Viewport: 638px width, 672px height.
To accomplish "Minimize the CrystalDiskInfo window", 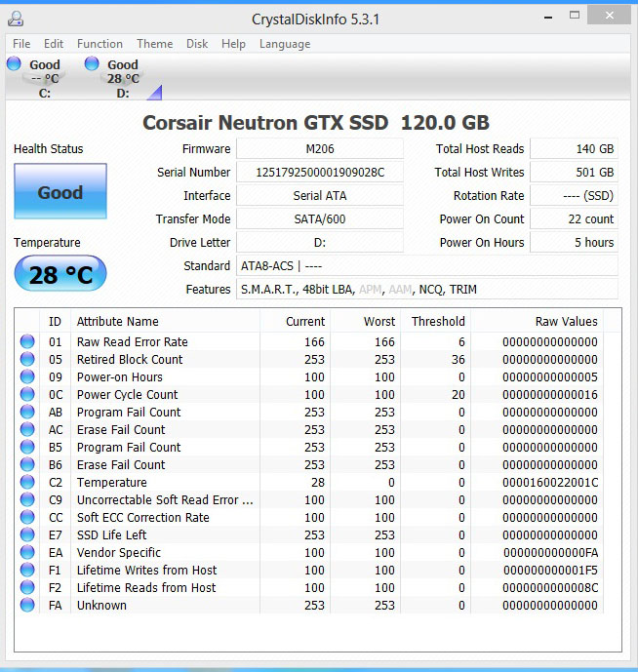I will (x=548, y=18).
